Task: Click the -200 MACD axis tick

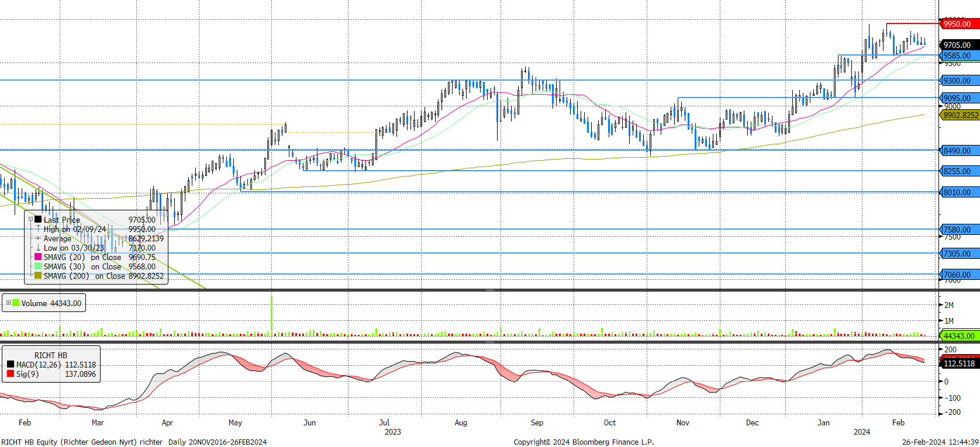Action: click(x=953, y=412)
